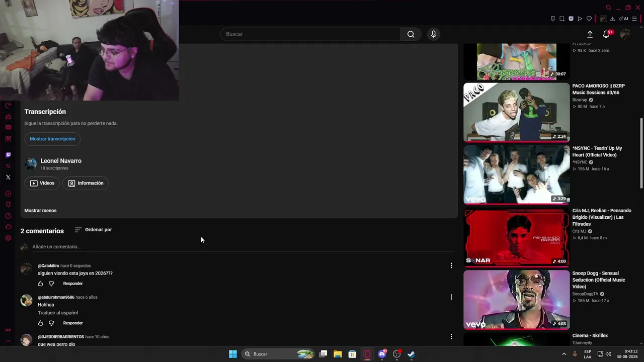Click the YouTube Buscar search field
This screenshot has height=362, width=644.
coord(310,34)
